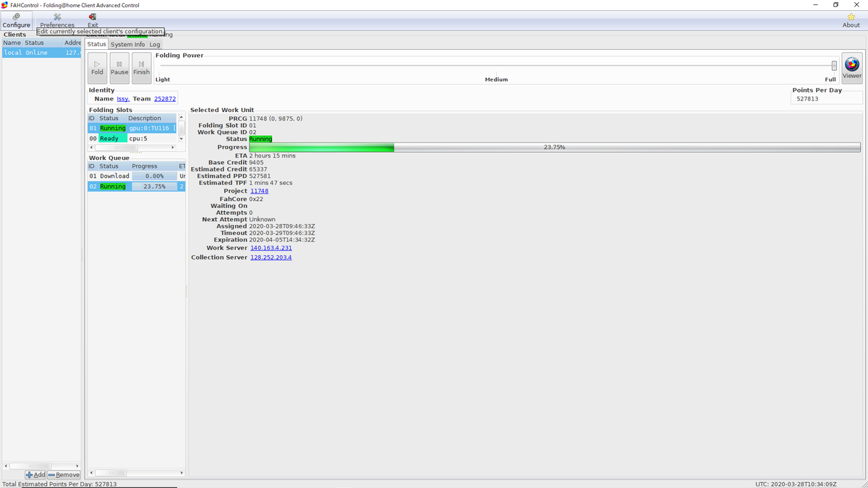Click the Finish folding button
Image resolution: width=868 pixels, height=488 pixels.
click(x=142, y=68)
